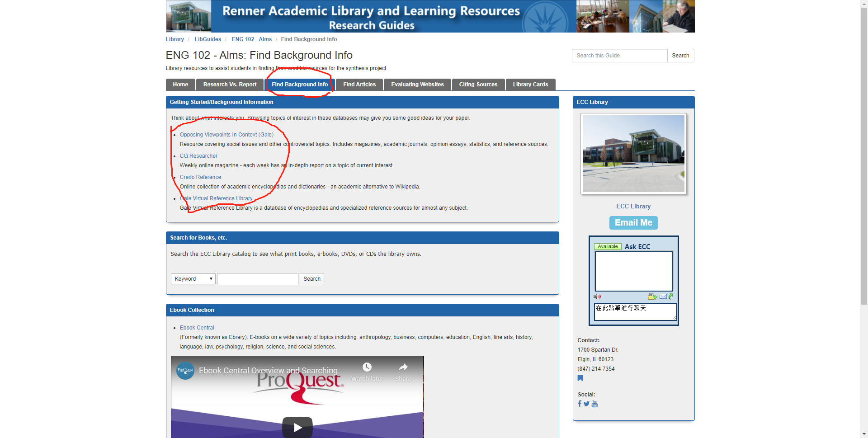Click the page vertical scrollbar down arrow
This screenshot has width=868, height=438.
[864, 434]
